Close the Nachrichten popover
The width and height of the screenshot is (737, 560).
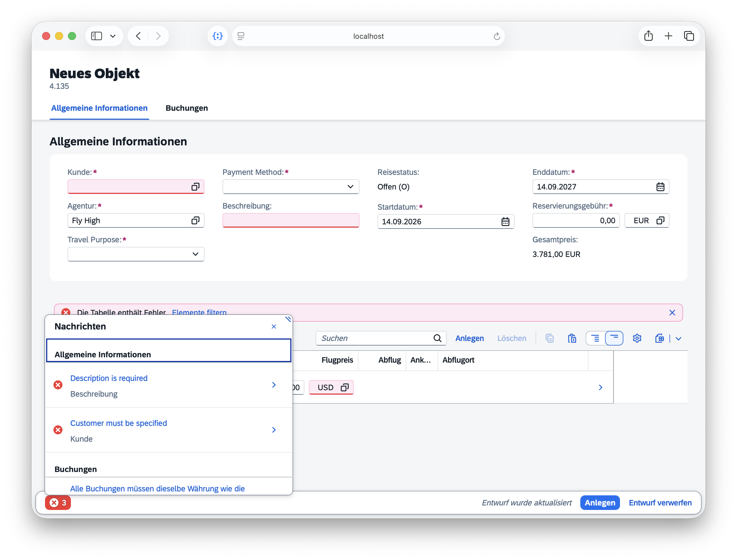click(x=274, y=326)
